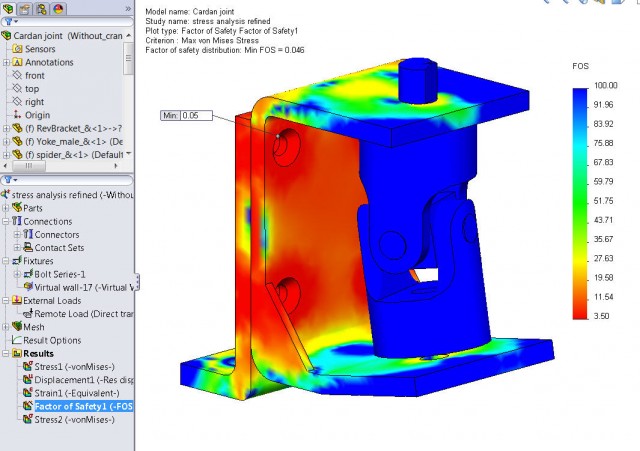
Task: Open the DisplayManager color-sphere tab
Action: point(58,9)
